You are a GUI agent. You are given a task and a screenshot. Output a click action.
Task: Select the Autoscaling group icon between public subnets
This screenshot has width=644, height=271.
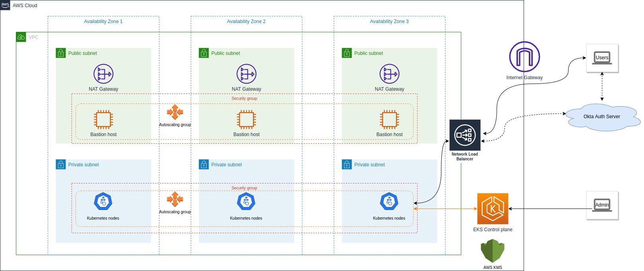point(175,112)
